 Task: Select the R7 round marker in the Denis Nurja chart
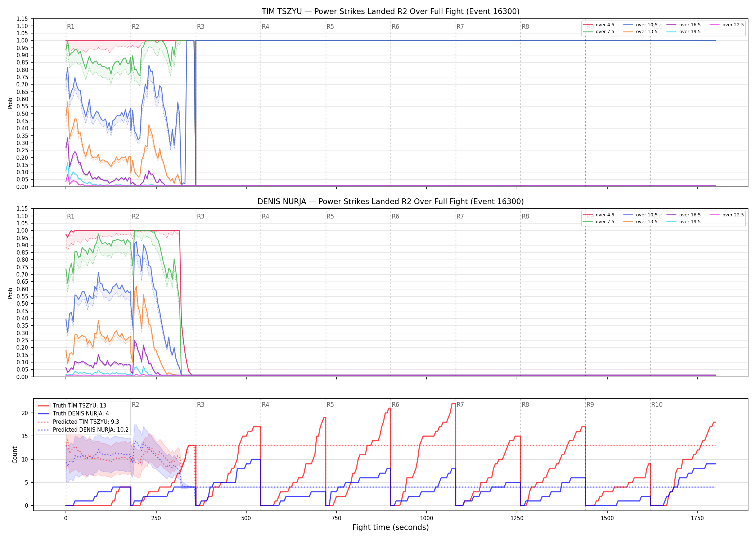(460, 216)
